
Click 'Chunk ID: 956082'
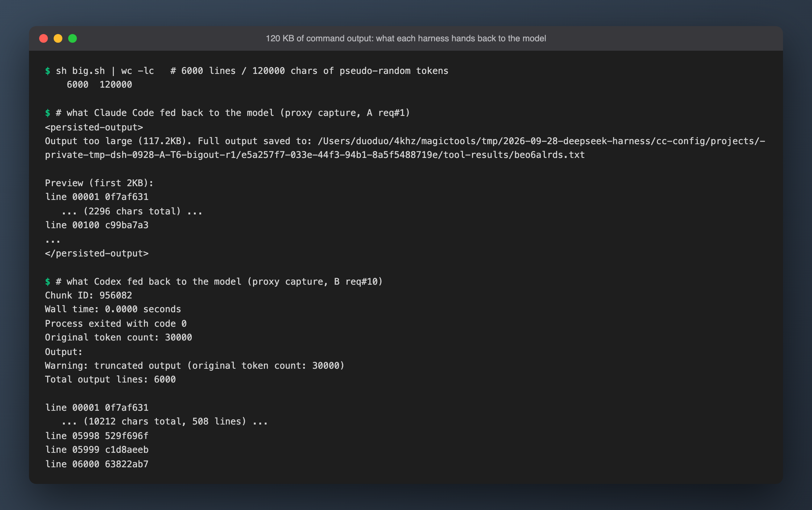click(88, 295)
